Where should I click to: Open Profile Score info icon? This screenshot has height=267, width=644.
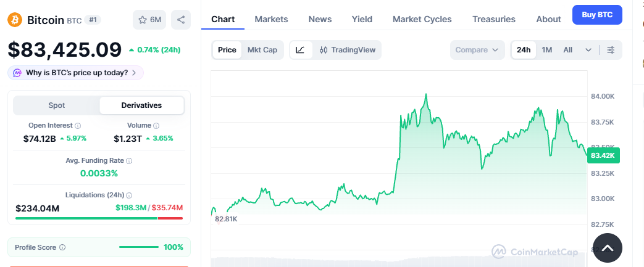pos(62,248)
